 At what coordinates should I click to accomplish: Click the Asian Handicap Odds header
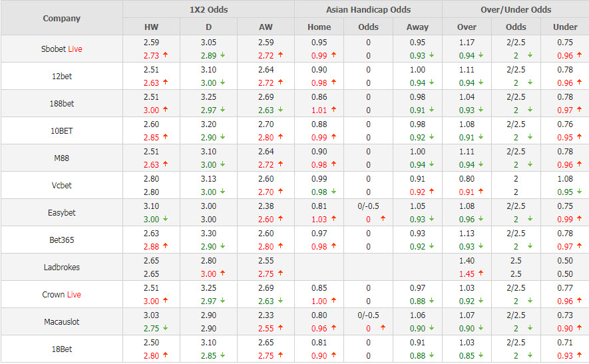pyautogui.click(x=368, y=10)
